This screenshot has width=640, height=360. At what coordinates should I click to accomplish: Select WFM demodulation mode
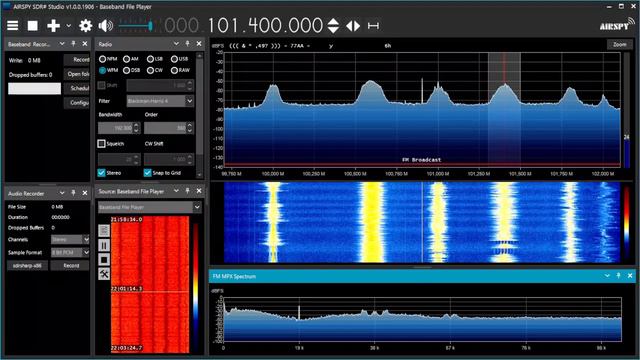[102, 70]
